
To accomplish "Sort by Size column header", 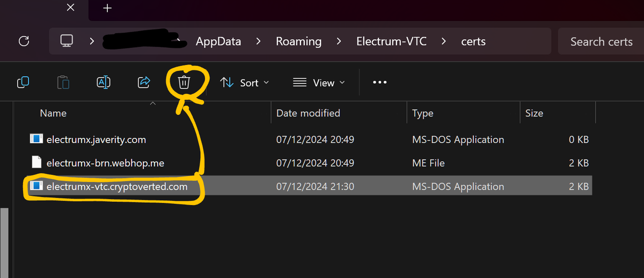I will point(534,113).
